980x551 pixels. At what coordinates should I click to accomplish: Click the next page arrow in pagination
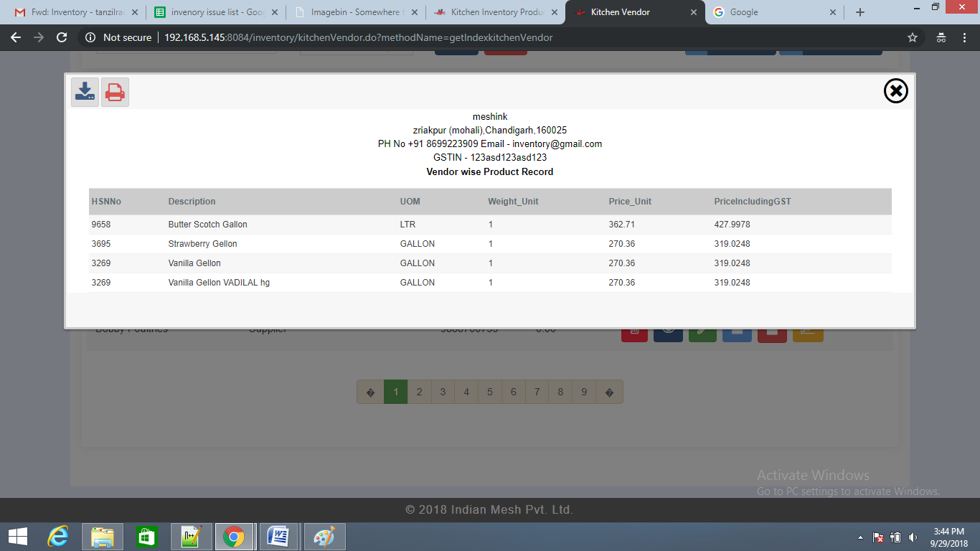[x=609, y=392]
